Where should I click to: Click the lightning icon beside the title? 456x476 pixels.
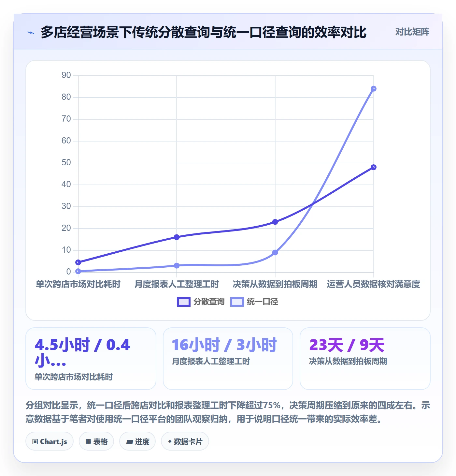pyautogui.click(x=31, y=33)
